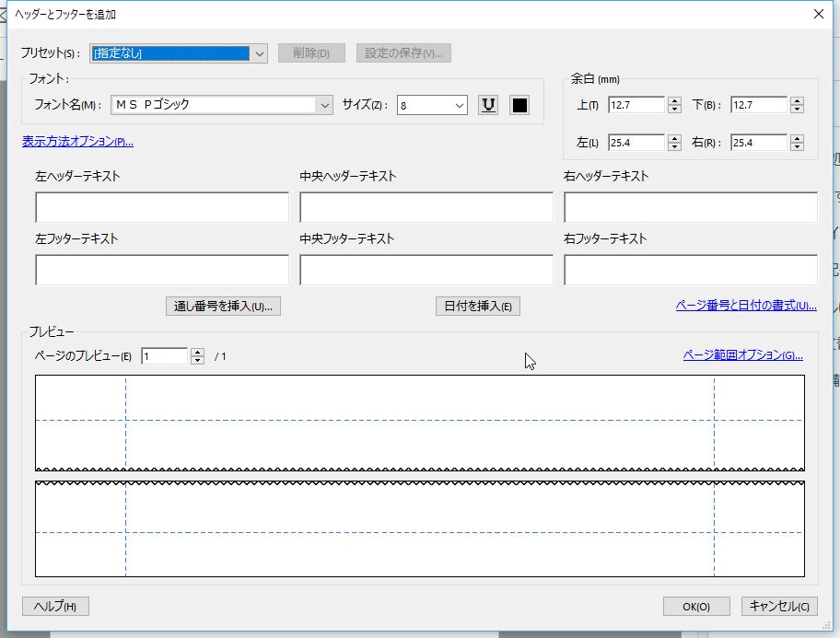
Task: Click the 右ヘッダーテキスト input box
Action: coord(691,207)
